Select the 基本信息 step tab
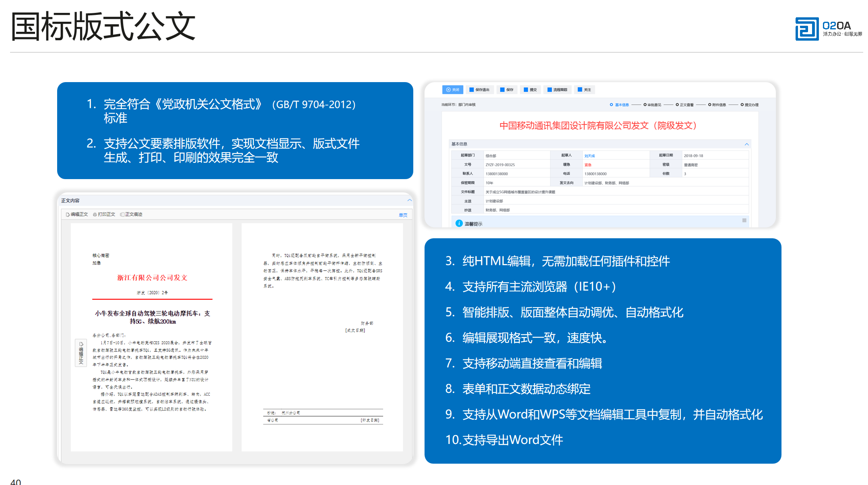This screenshot has height=485, width=868. (619, 105)
